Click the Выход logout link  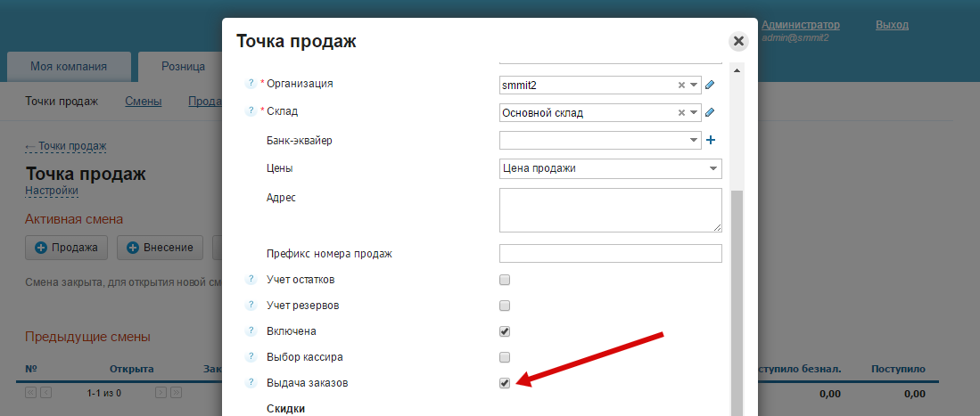coord(892,25)
